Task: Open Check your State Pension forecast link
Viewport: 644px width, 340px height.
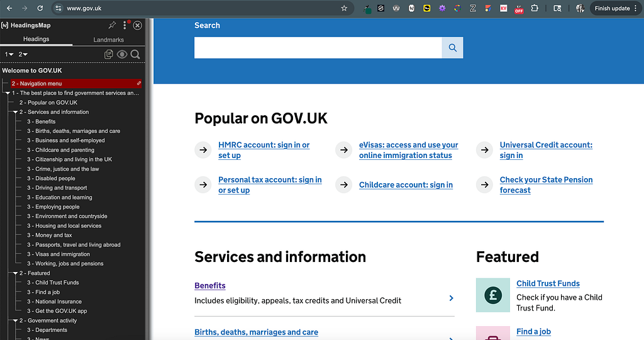Action: point(546,185)
